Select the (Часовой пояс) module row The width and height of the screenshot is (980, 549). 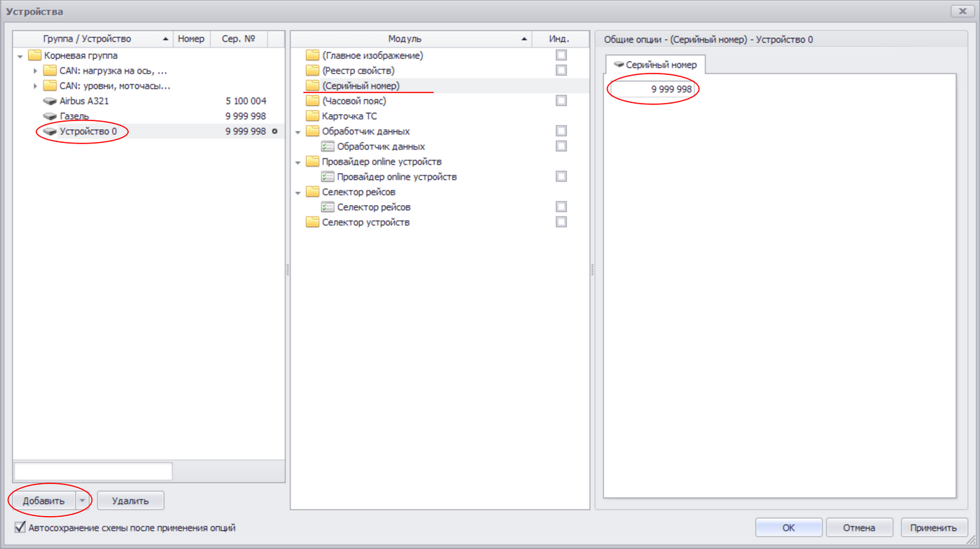(440, 101)
